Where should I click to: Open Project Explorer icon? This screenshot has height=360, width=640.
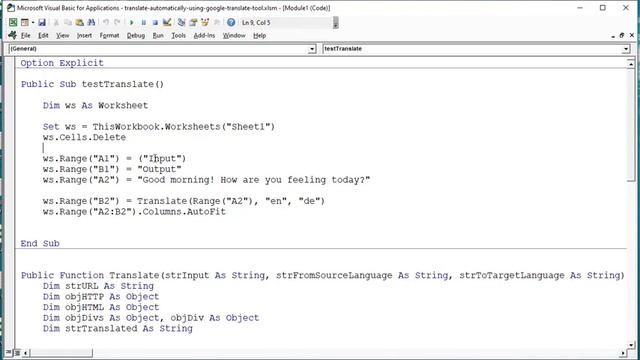(182, 22)
